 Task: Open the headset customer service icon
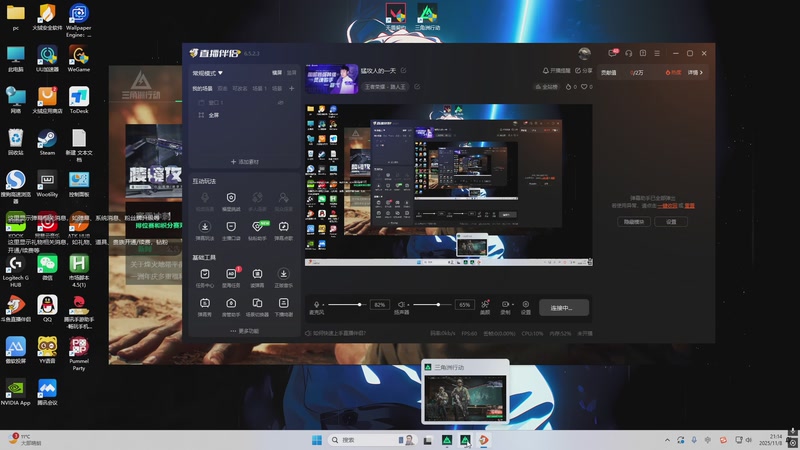(x=629, y=53)
